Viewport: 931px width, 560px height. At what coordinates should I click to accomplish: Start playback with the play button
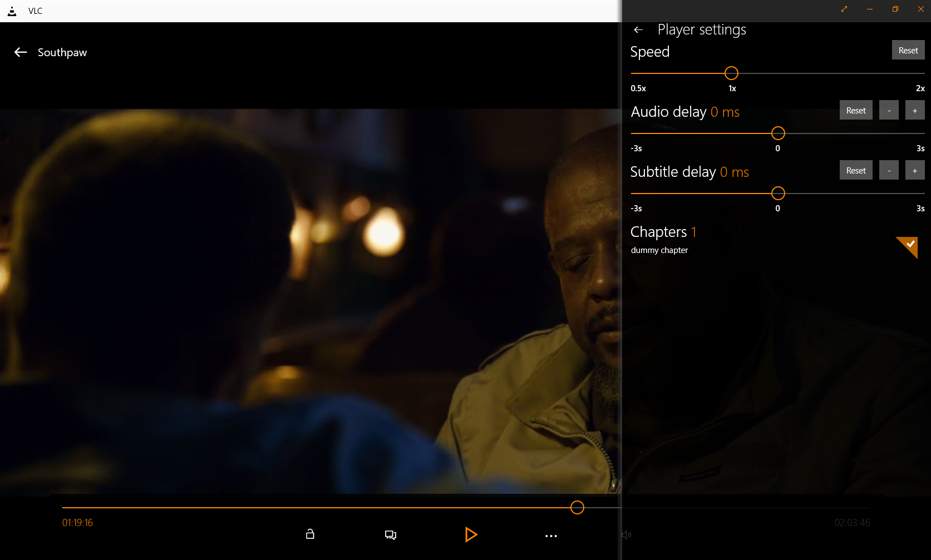click(471, 534)
